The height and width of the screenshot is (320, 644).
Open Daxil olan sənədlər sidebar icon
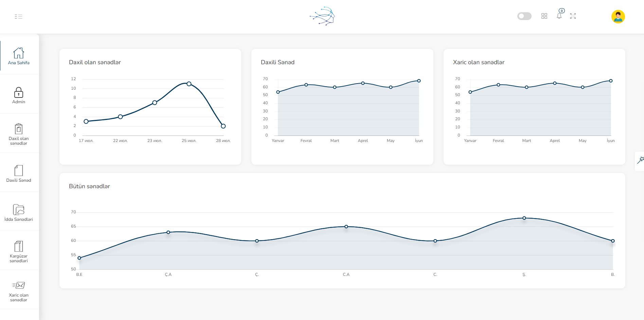click(19, 129)
